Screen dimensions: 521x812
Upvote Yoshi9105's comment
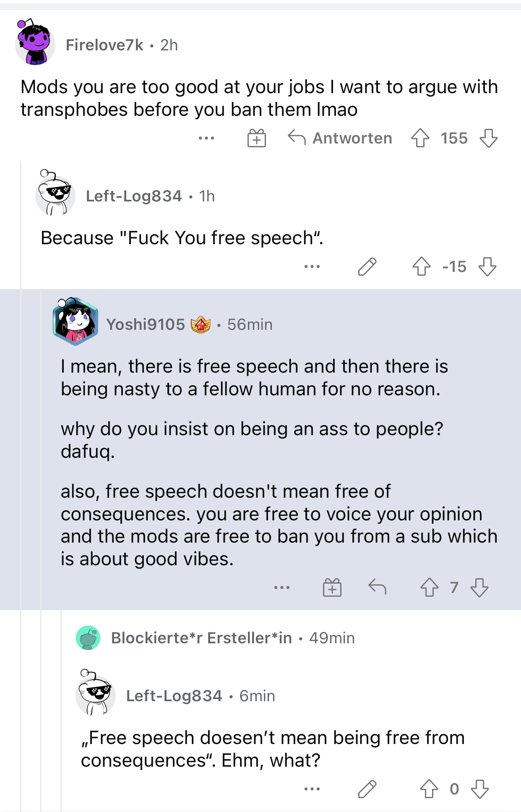point(429,587)
